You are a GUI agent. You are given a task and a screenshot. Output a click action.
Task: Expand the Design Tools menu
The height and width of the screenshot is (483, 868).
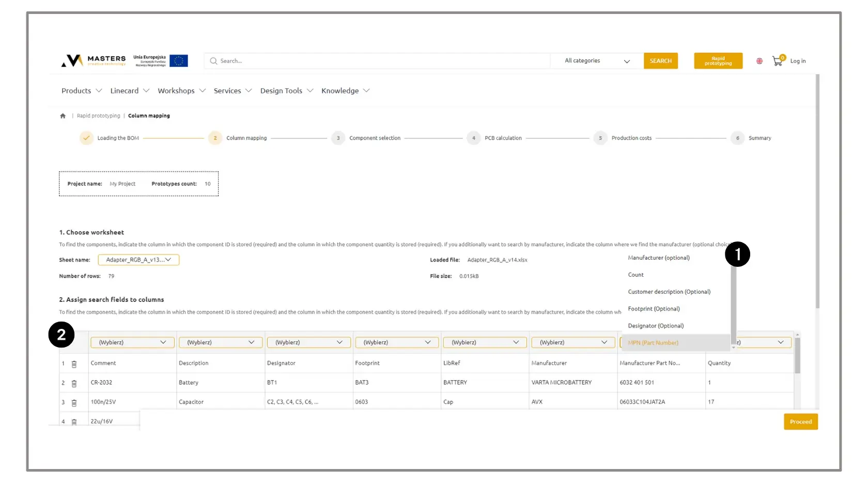click(287, 91)
